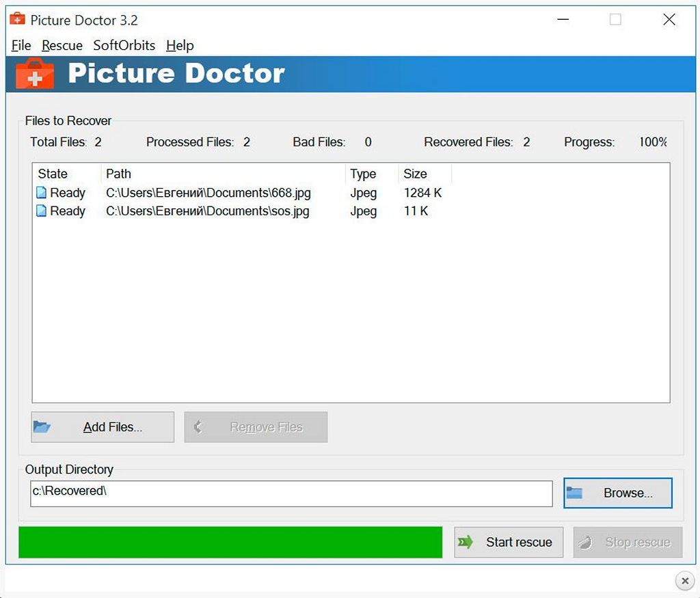This screenshot has width=700, height=598.
Task: Dismiss using the round X button at bottom right
Action: [685, 581]
